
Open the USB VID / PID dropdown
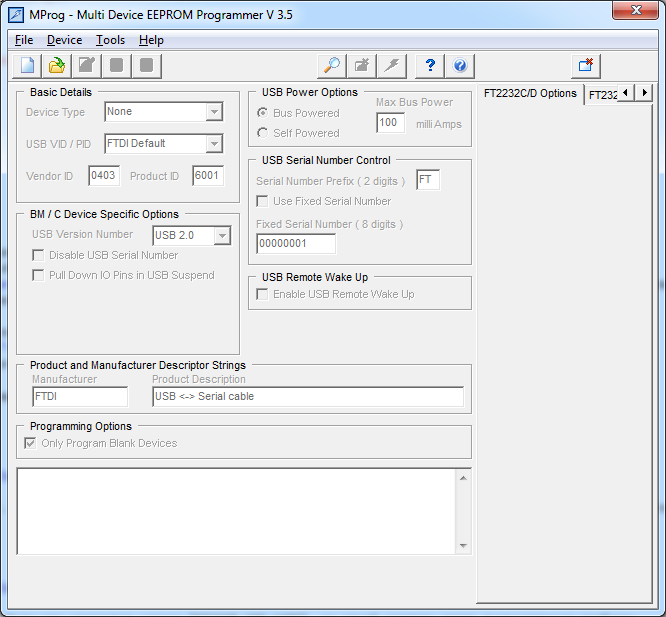tap(214, 144)
